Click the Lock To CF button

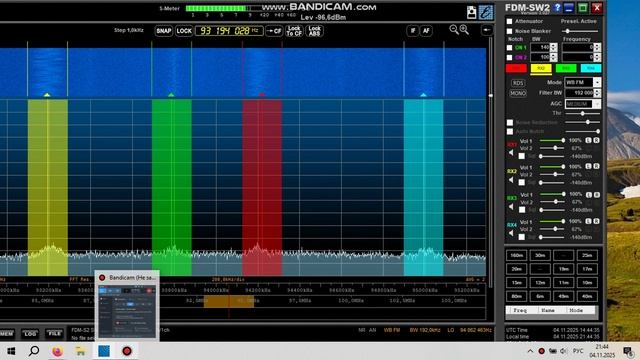[294, 31]
